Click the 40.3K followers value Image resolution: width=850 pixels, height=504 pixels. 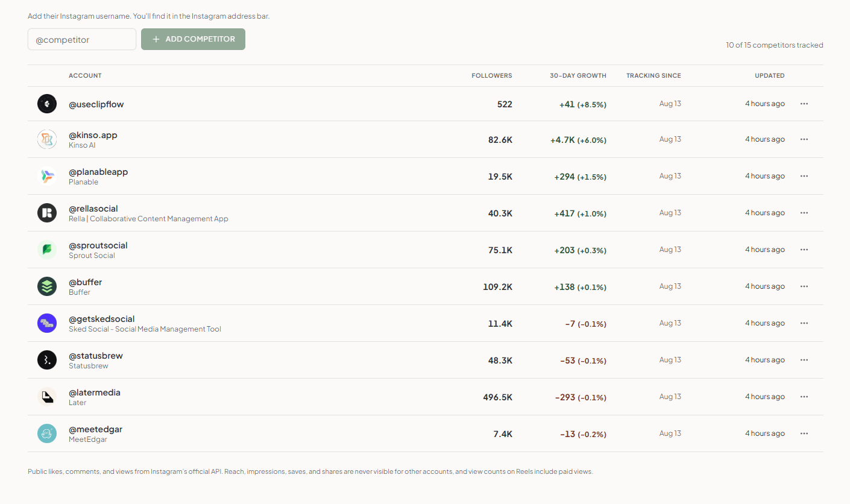coord(500,213)
